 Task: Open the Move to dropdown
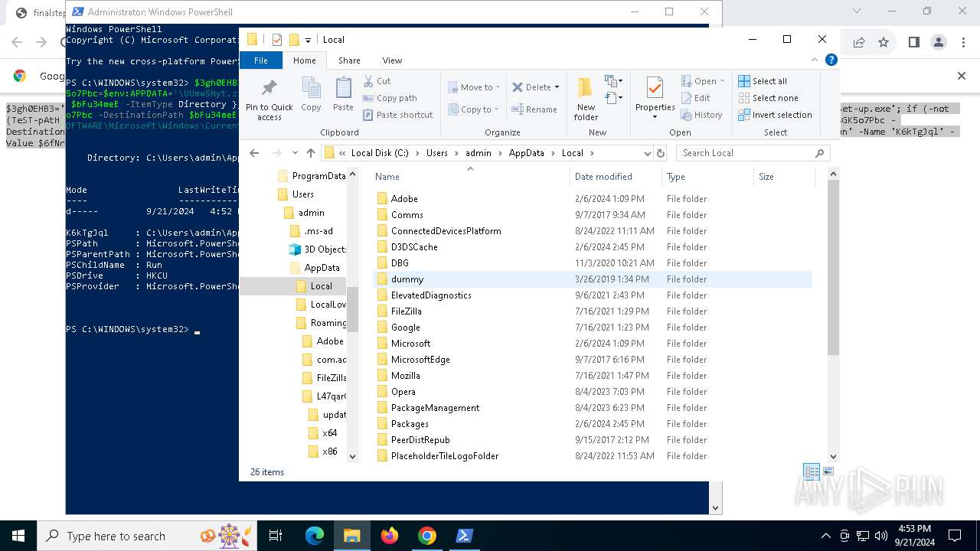pos(474,87)
